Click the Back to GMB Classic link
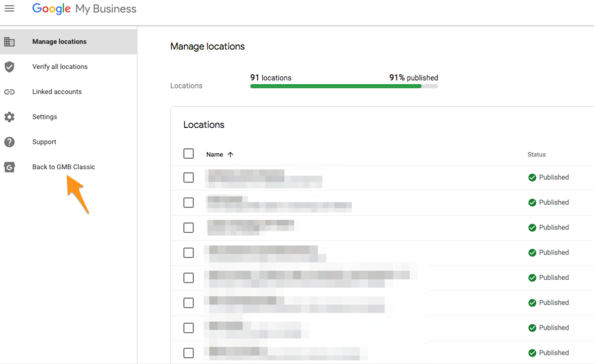The image size is (594, 364). (63, 167)
